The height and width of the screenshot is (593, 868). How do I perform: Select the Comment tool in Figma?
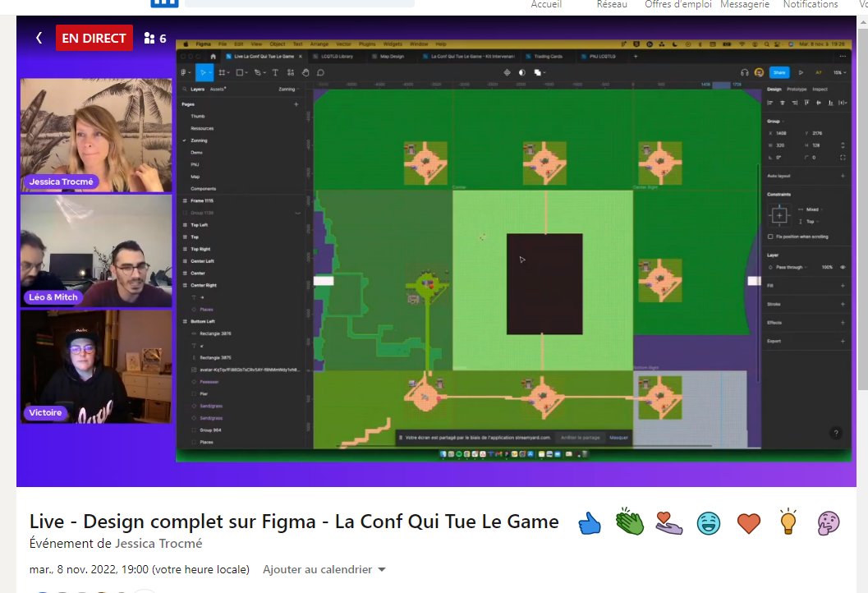point(320,72)
